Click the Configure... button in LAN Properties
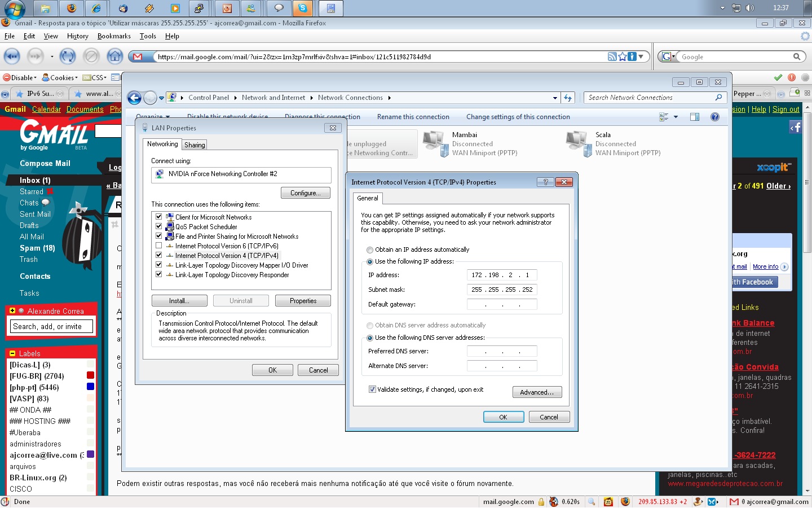The width and height of the screenshot is (812, 508). click(306, 193)
